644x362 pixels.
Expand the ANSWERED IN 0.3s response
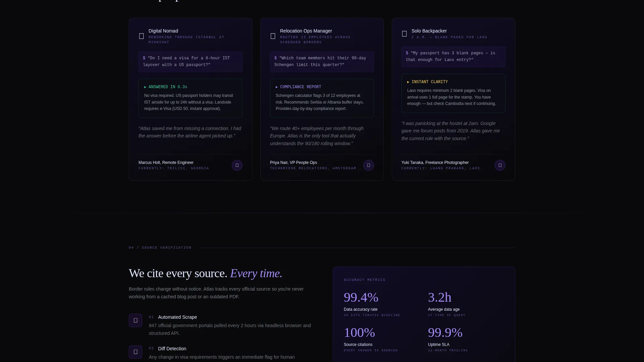(x=166, y=87)
